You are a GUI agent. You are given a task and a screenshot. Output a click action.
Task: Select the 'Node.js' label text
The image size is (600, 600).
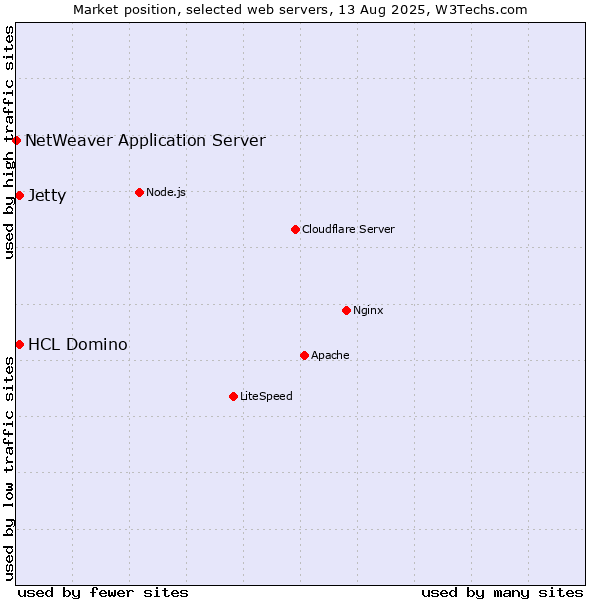[x=166, y=192]
